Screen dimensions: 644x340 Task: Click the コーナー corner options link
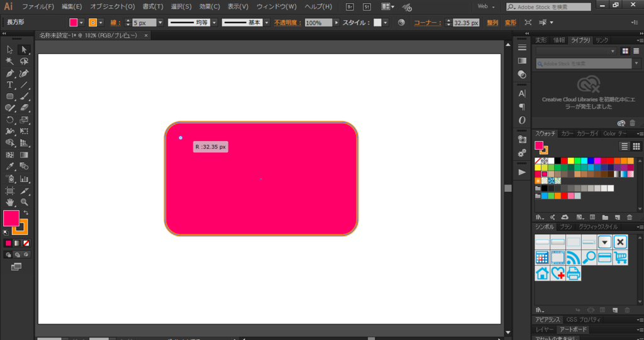428,23
